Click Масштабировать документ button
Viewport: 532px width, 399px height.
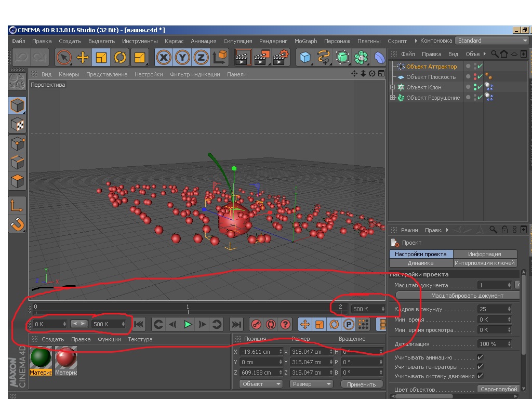click(x=467, y=295)
